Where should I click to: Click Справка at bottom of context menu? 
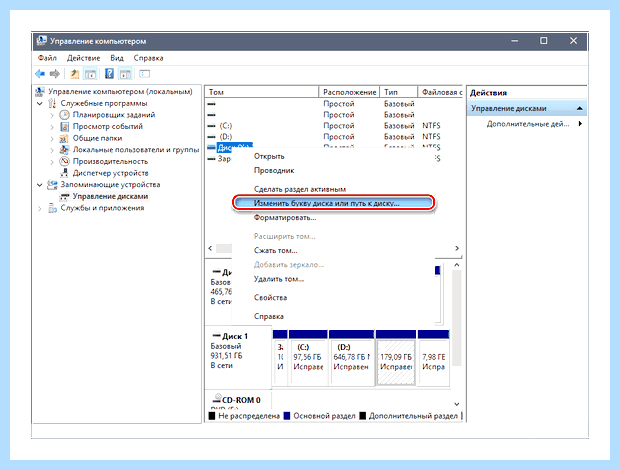point(333,316)
